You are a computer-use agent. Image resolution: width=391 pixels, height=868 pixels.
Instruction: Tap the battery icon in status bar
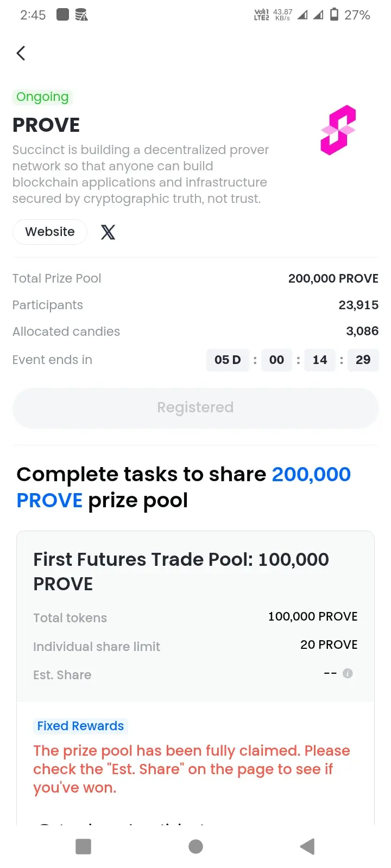335,15
